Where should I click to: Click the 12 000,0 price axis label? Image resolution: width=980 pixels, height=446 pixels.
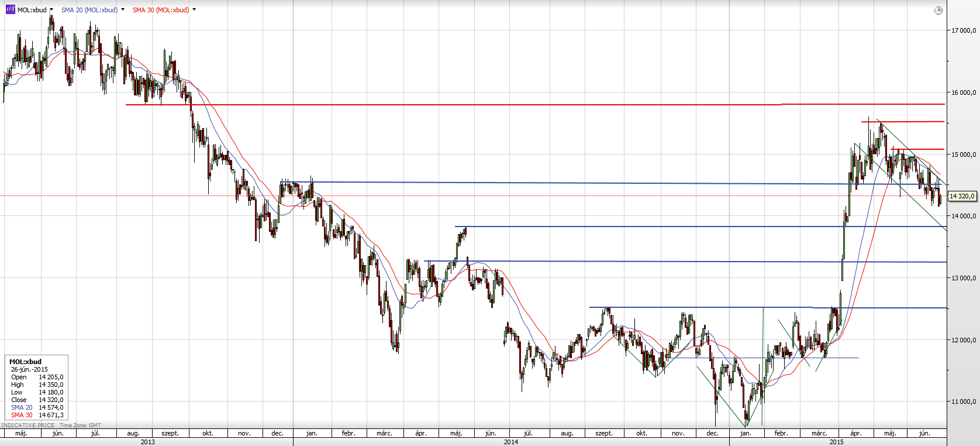pos(963,340)
